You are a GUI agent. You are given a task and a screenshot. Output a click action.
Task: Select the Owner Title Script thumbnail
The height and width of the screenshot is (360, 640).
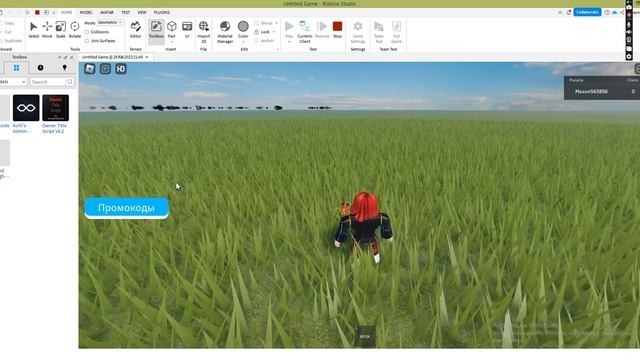(x=56, y=108)
